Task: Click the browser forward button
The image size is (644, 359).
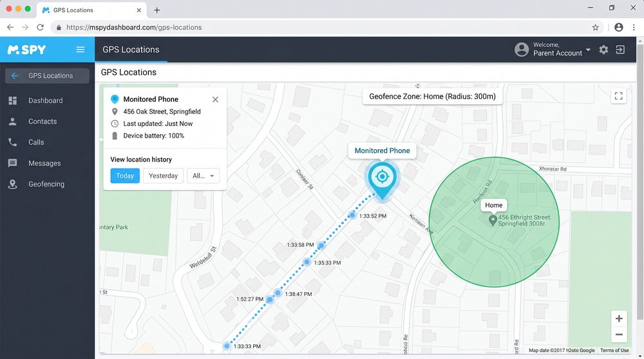Action: (25, 28)
